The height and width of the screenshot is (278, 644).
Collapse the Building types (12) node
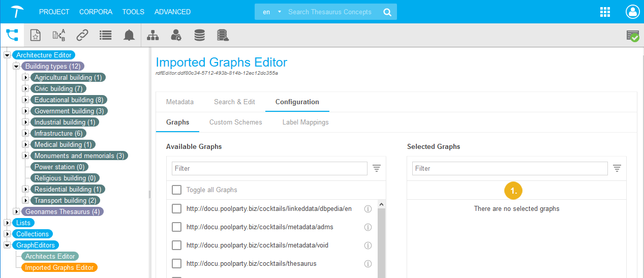[x=16, y=67]
